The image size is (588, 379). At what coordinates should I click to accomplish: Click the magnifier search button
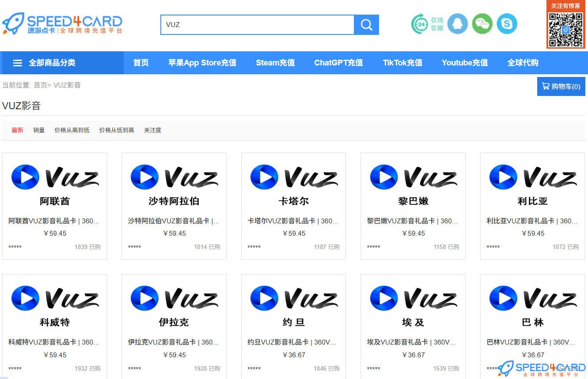(366, 25)
